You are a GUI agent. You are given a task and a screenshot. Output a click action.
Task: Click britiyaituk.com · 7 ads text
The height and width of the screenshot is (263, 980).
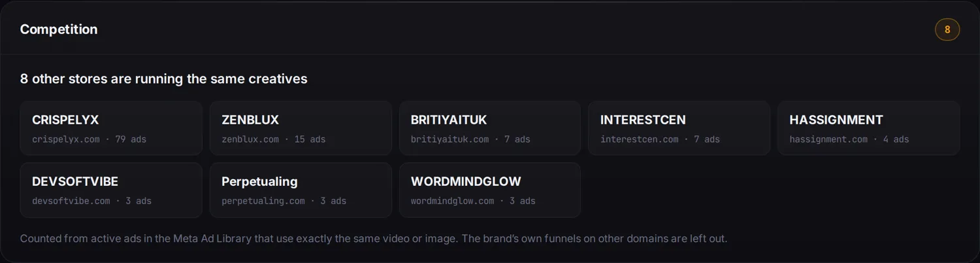pos(471,139)
